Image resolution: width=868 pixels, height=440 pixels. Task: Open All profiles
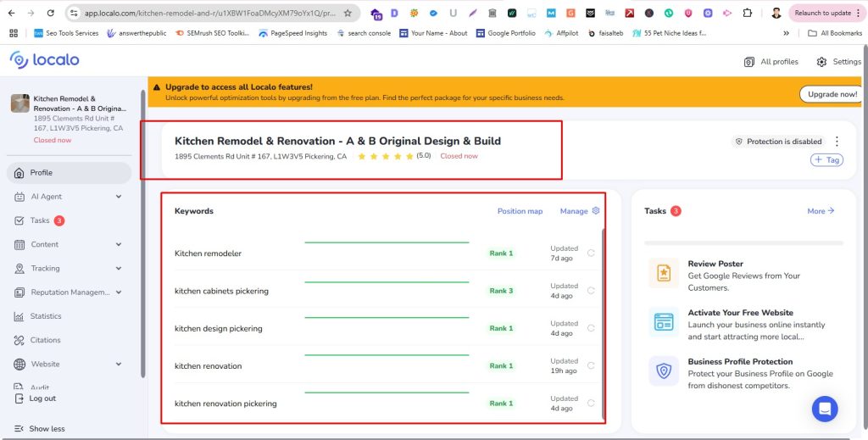[x=771, y=61]
